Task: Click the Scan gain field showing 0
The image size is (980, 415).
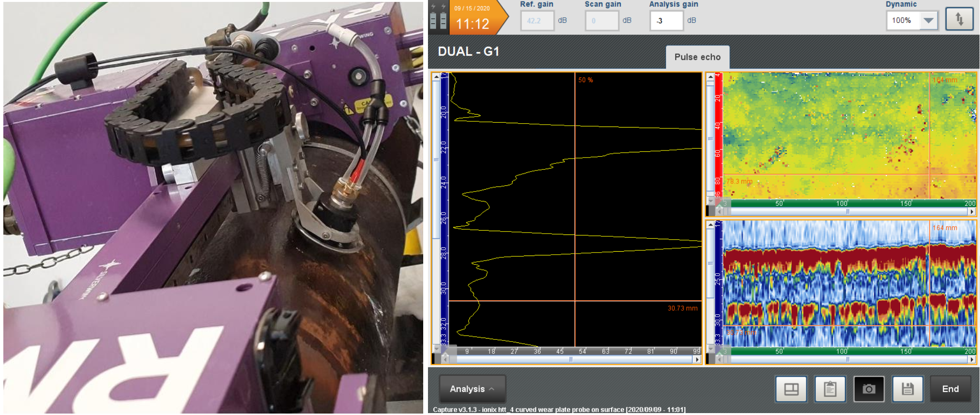Action: pyautogui.click(x=602, y=21)
